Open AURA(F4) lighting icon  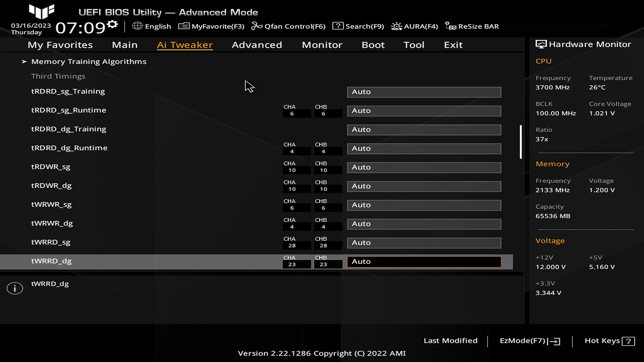pos(396,26)
